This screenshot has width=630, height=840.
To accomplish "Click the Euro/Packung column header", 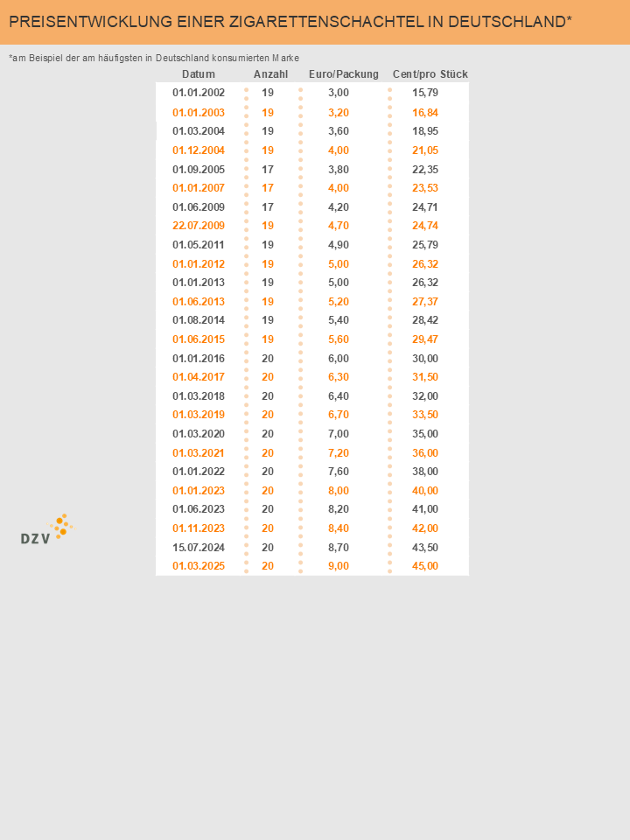I will click(344, 74).
